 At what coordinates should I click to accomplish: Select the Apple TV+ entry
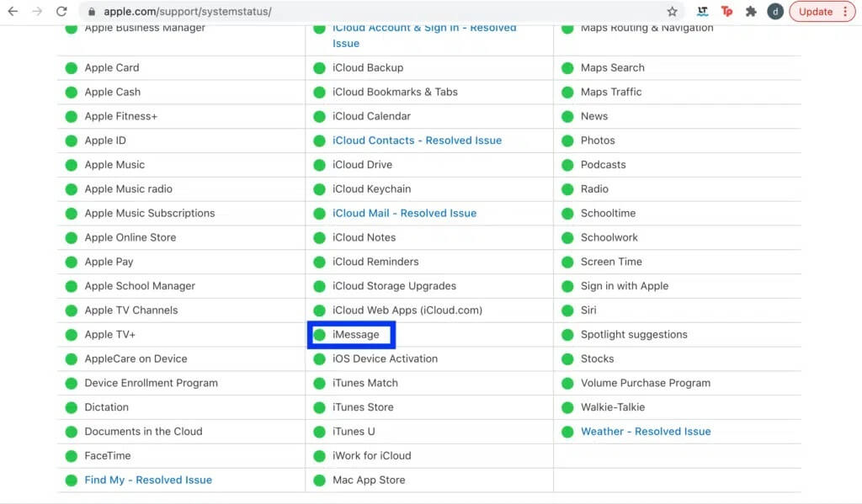pos(109,334)
